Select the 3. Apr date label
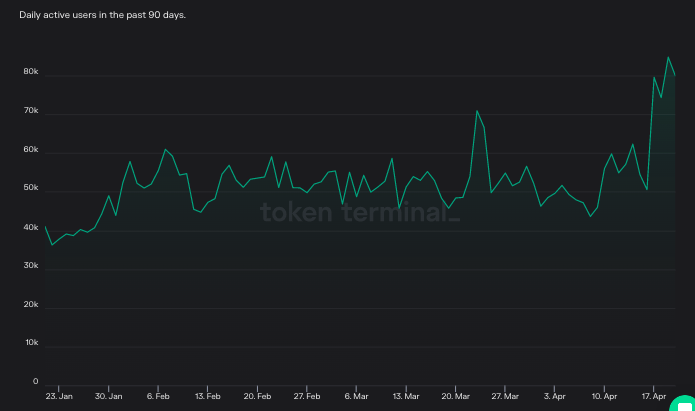The width and height of the screenshot is (695, 411). pos(554,396)
